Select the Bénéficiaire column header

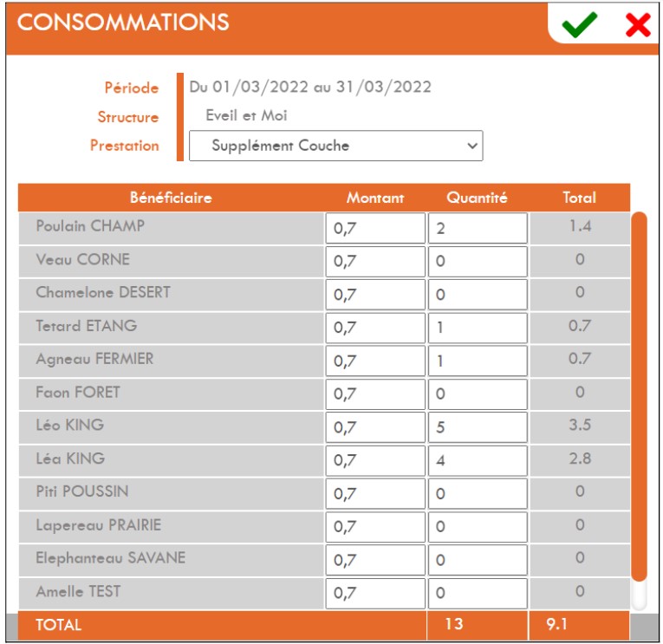tap(171, 198)
